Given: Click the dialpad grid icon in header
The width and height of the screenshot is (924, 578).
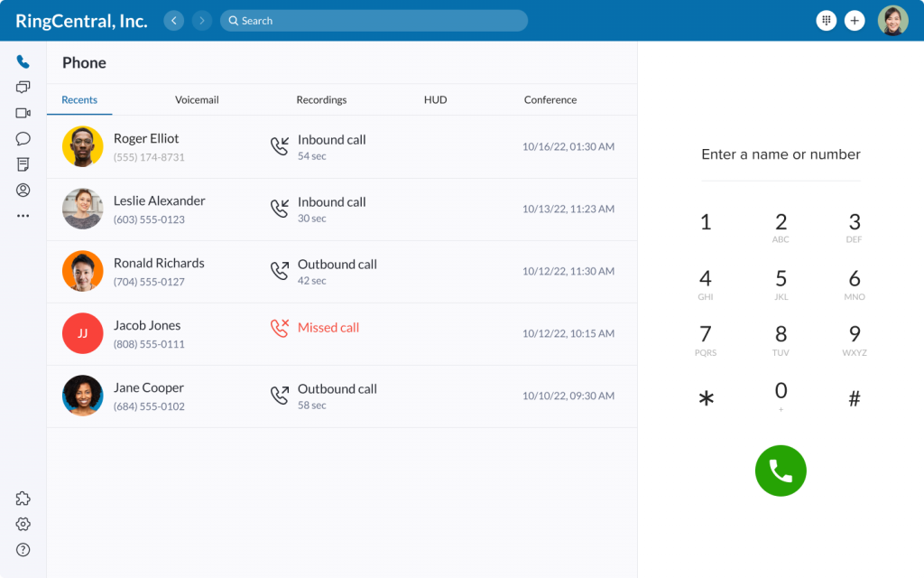Looking at the screenshot, I should coord(826,21).
